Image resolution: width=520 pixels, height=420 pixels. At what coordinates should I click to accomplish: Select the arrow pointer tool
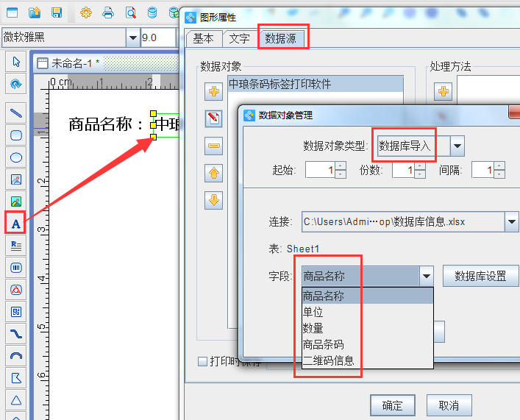click(x=16, y=62)
